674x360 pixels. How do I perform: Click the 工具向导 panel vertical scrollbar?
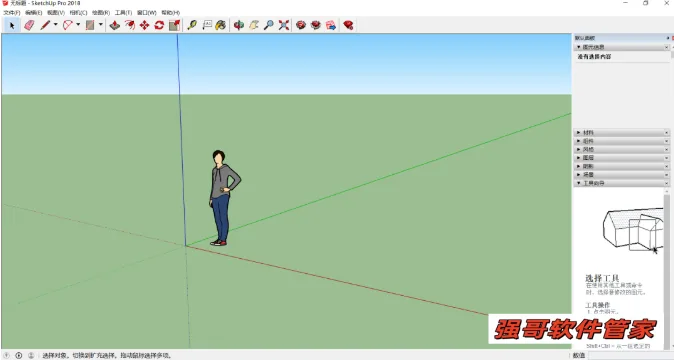tap(667, 268)
